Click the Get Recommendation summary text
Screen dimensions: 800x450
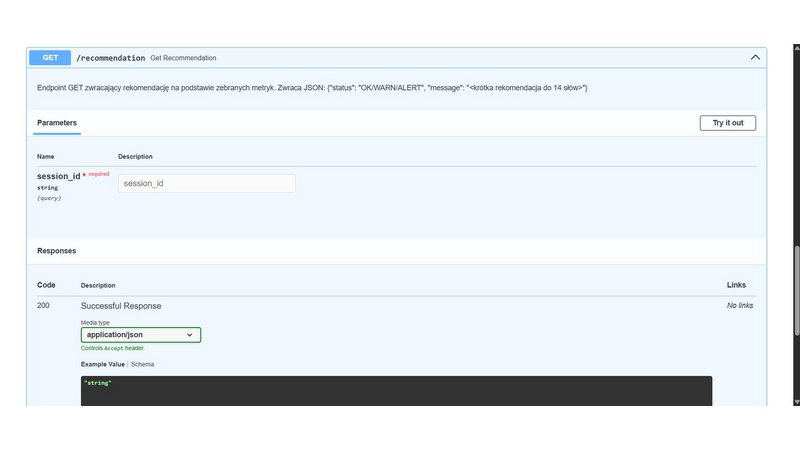point(183,58)
